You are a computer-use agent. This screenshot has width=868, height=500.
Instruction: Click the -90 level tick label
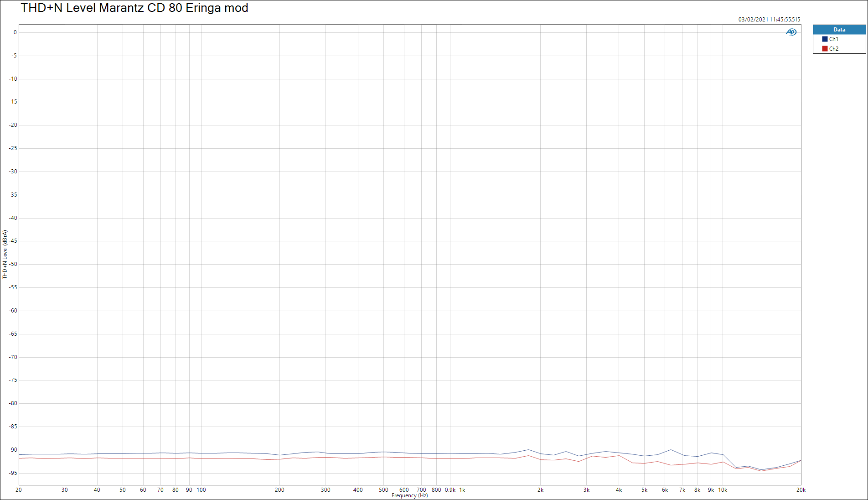click(x=13, y=450)
